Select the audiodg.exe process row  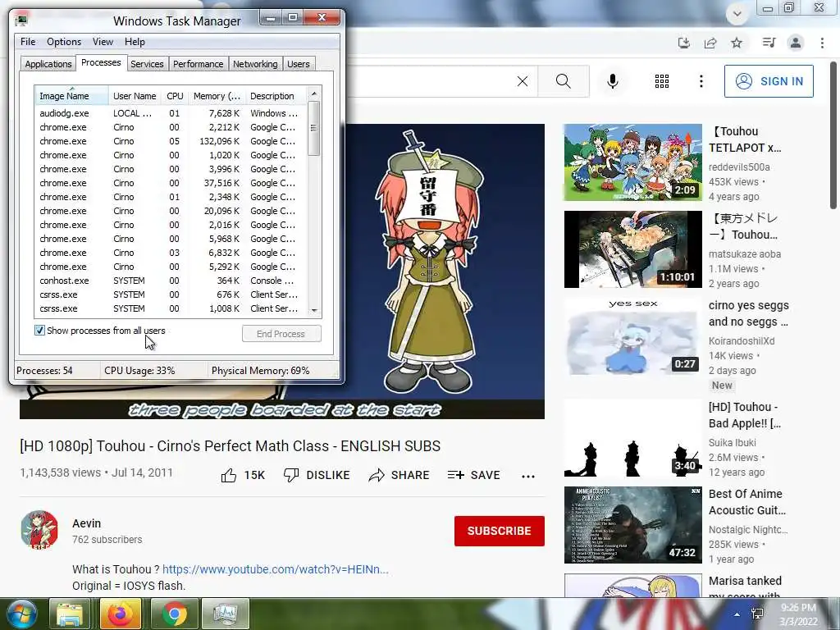[x=171, y=113]
